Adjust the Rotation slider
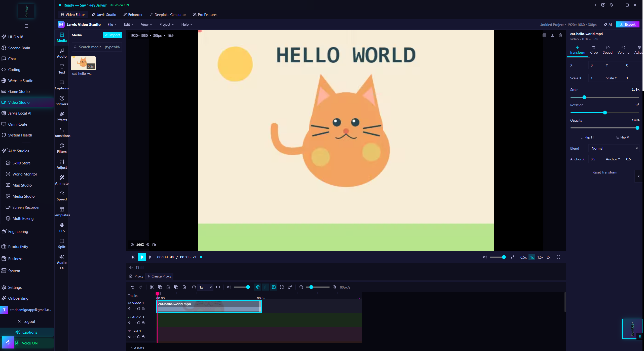The width and height of the screenshot is (644, 351). pos(605,113)
